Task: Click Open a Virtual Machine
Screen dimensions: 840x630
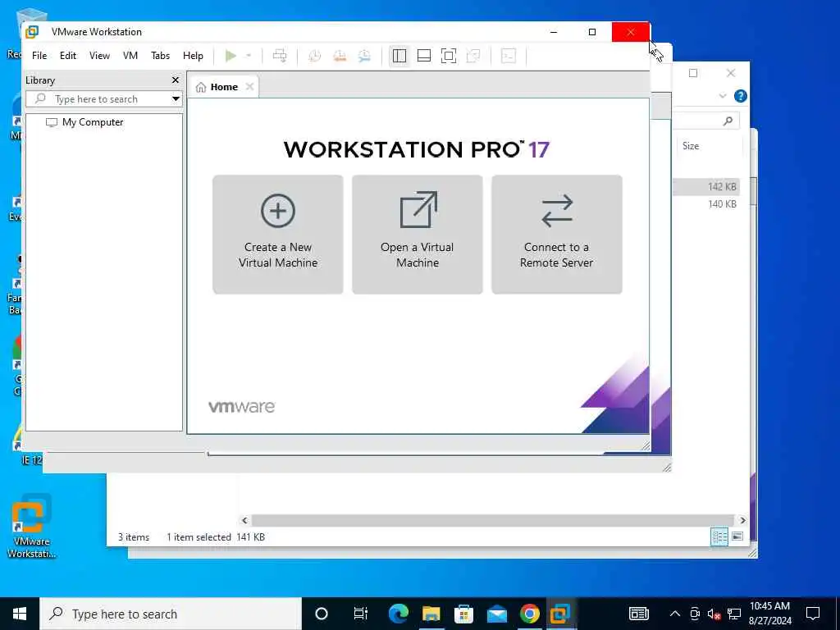Action: (x=418, y=234)
